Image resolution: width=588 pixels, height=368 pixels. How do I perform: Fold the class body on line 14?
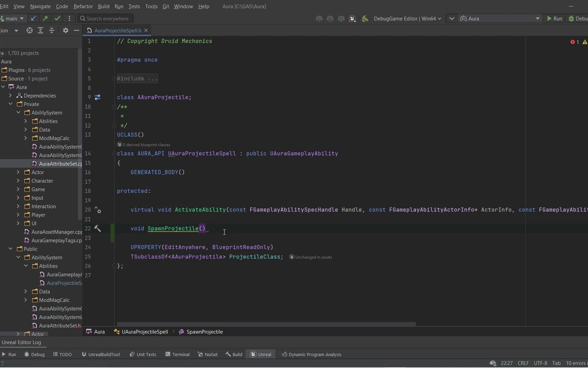tap(114, 154)
